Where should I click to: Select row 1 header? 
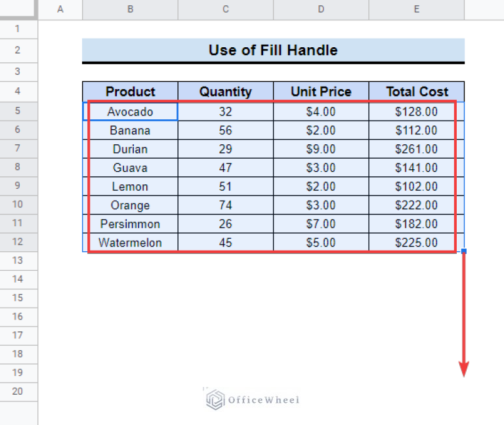click(18, 30)
